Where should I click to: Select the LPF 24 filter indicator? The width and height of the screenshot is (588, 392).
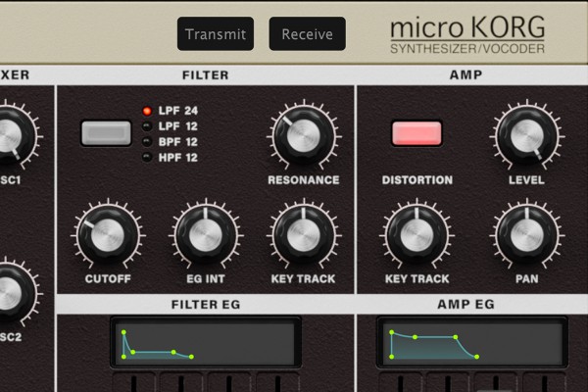(147, 111)
